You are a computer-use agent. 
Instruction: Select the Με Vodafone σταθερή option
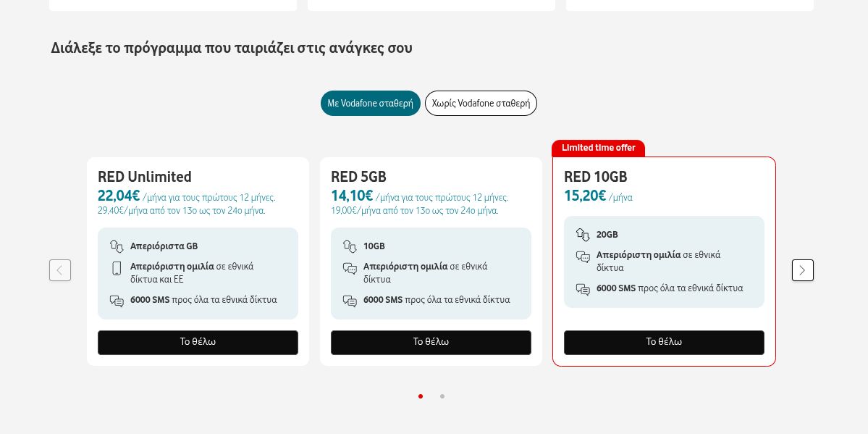pyautogui.click(x=370, y=103)
